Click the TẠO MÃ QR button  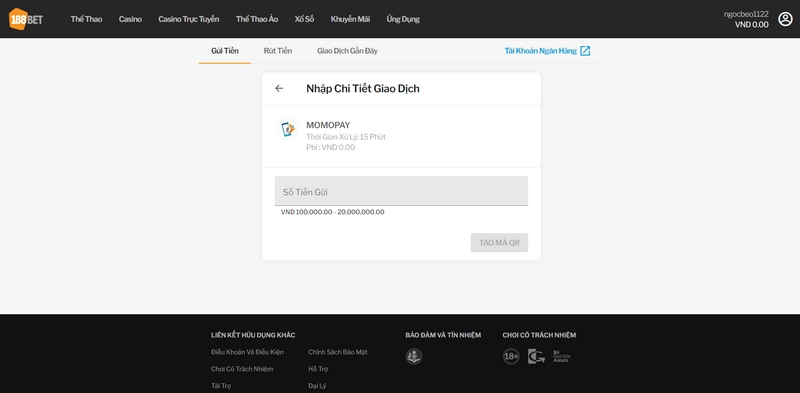click(x=499, y=242)
